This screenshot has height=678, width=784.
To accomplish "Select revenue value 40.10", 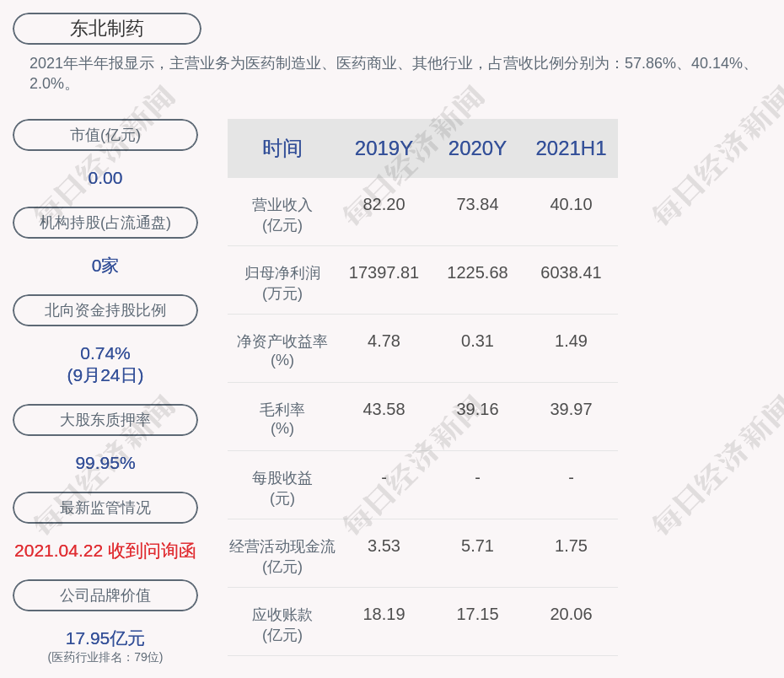I will tap(571, 205).
